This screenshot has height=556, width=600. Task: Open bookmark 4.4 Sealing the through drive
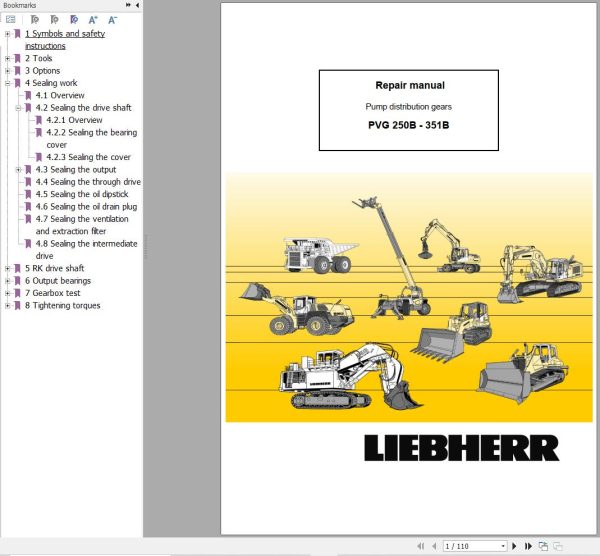click(x=88, y=182)
